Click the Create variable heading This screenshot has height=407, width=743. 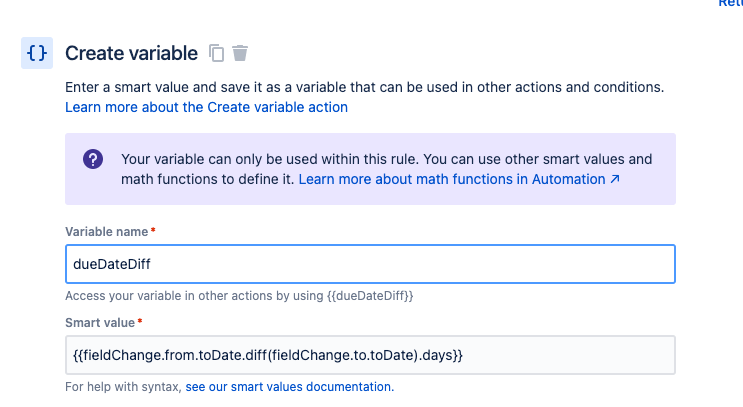(131, 53)
